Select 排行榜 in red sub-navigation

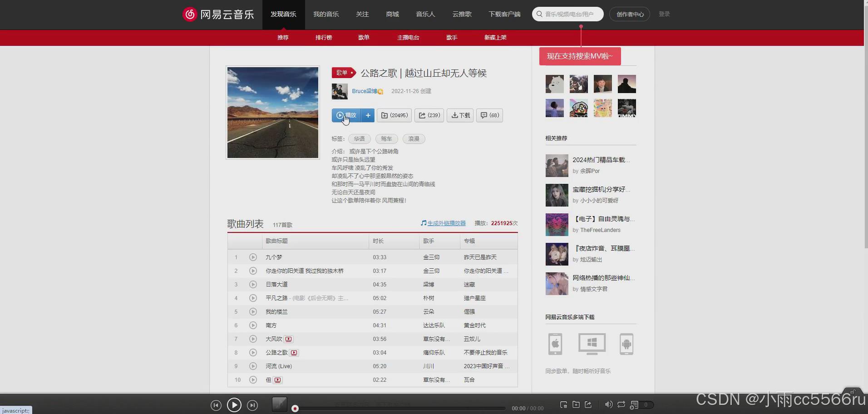point(324,38)
